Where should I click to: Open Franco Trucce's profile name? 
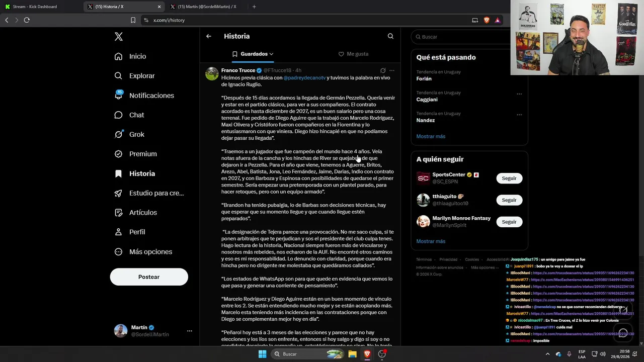coord(238,70)
